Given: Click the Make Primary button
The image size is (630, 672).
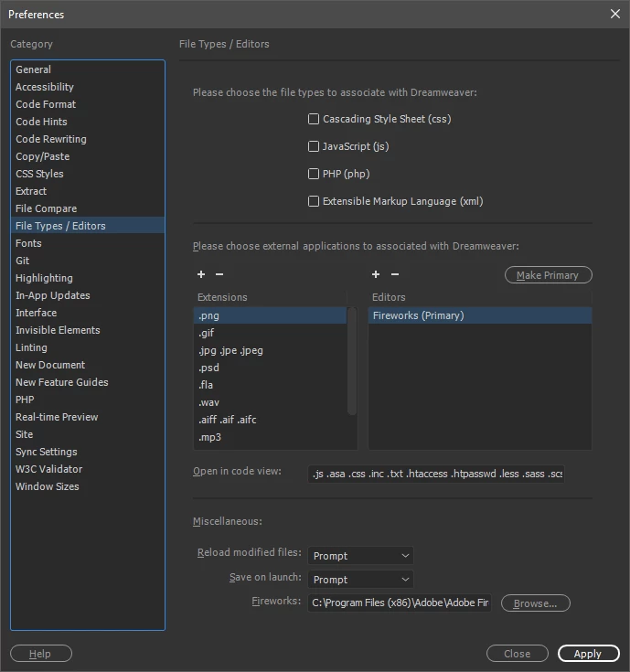Looking at the screenshot, I should click(x=548, y=275).
